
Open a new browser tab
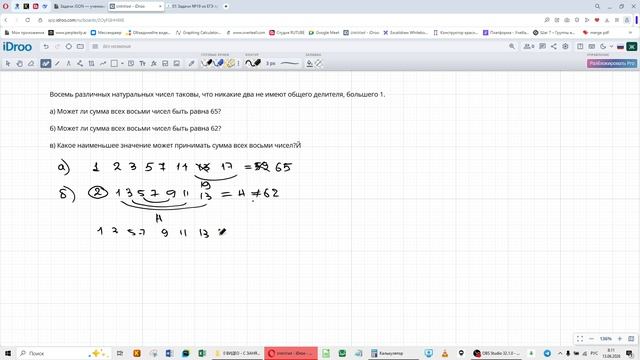coord(226,7)
